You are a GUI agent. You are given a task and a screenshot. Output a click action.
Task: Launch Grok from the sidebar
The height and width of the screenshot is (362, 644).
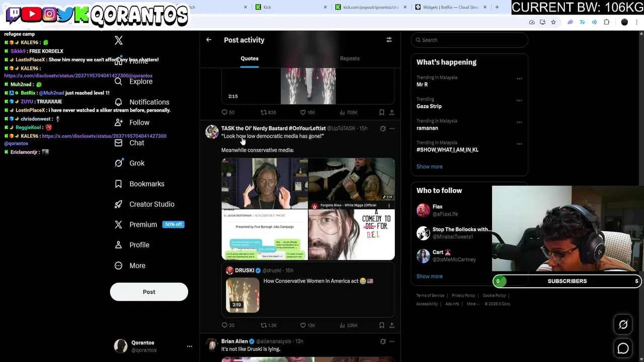(129, 163)
